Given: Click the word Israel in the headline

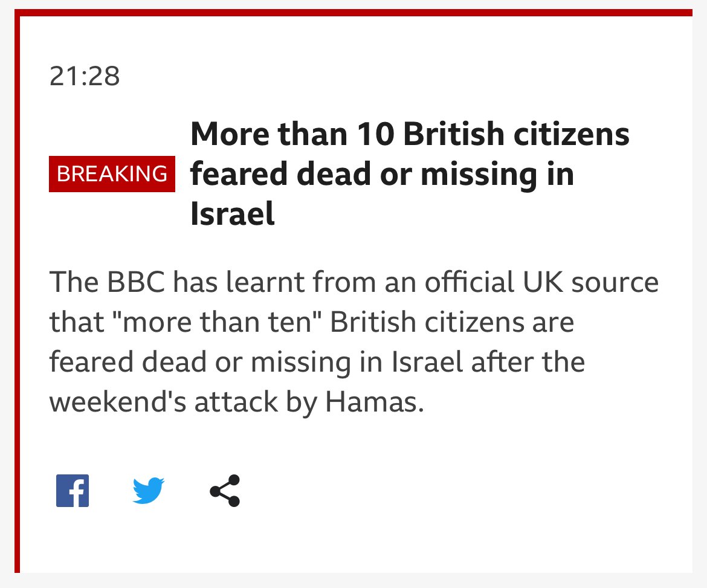Looking at the screenshot, I should click(x=232, y=214).
